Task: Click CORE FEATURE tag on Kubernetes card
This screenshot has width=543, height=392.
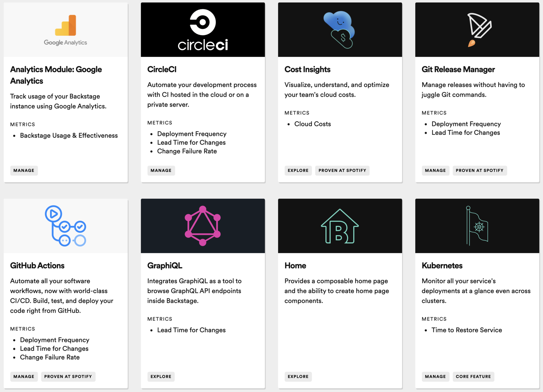Action: tap(473, 377)
